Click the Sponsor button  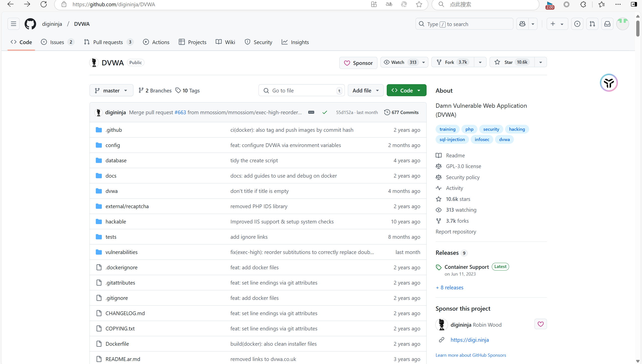[358, 63]
